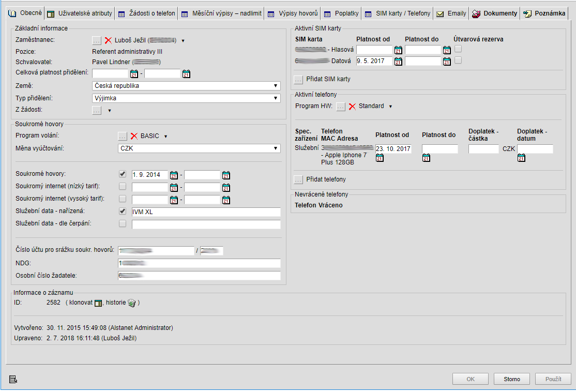Open calendar for Datová SIM Platnost od
Image resolution: width=576 pixels, height=392 pixels.
[398, 61]
